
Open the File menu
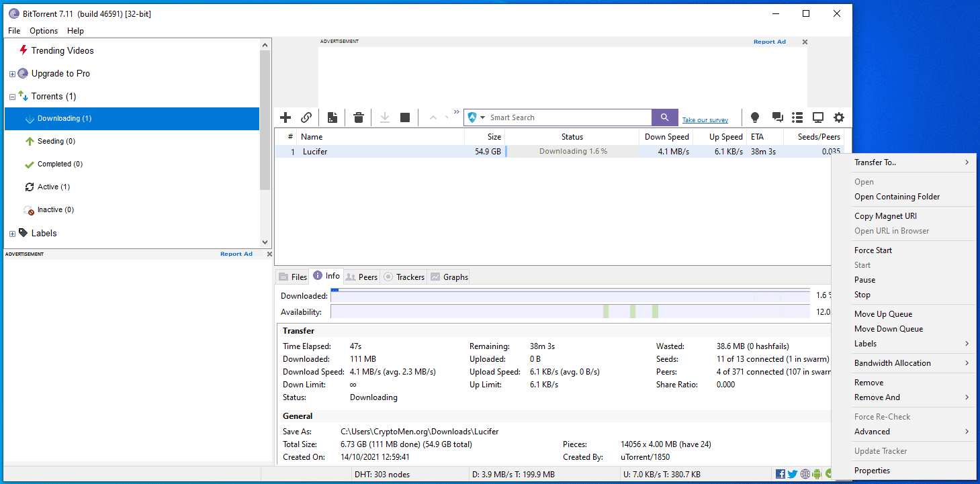coord(14,31)
